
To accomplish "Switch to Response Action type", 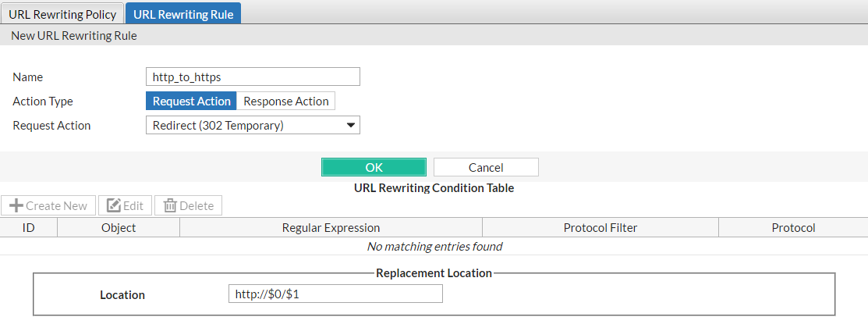I will [285, 101].
